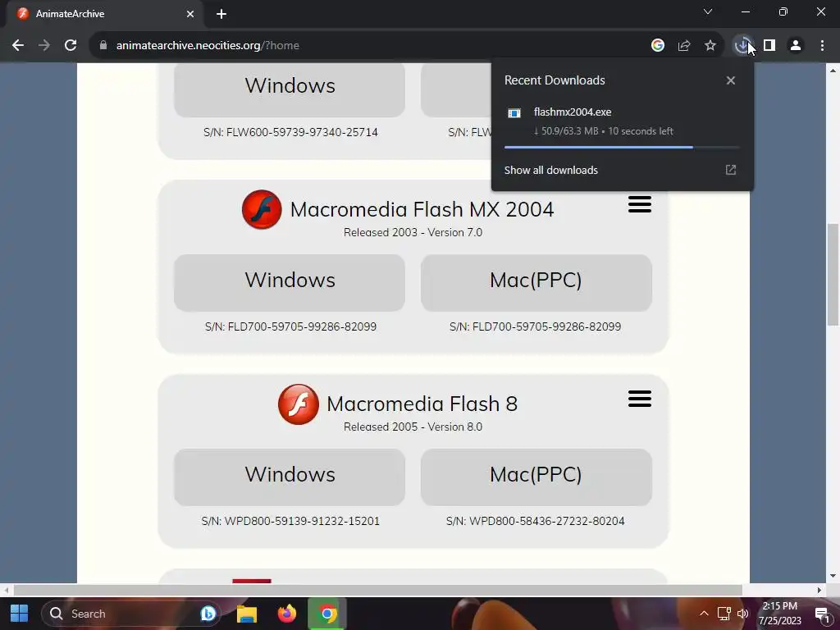Viewport: 840px width, 630px height.
Task: Click the horizontal scrollbar thumb
Action: 377,590
